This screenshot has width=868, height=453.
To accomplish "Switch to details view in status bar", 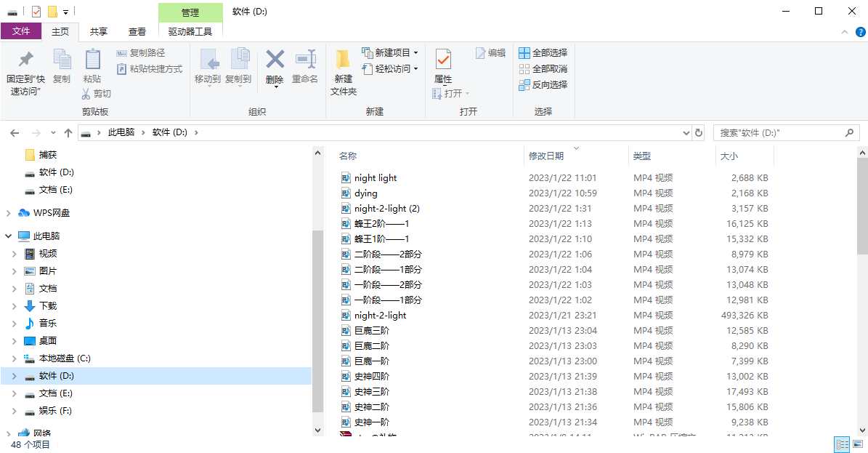I will tap(842, 444).
